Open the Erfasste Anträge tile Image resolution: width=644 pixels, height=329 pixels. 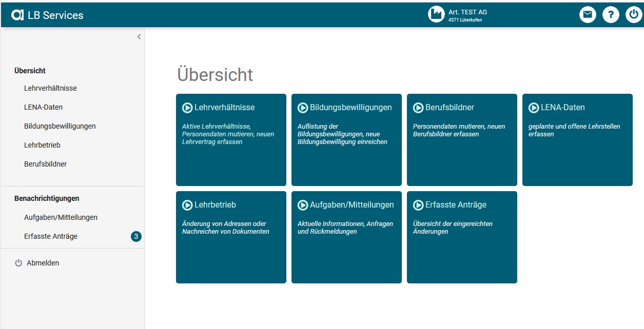[461, 237]
